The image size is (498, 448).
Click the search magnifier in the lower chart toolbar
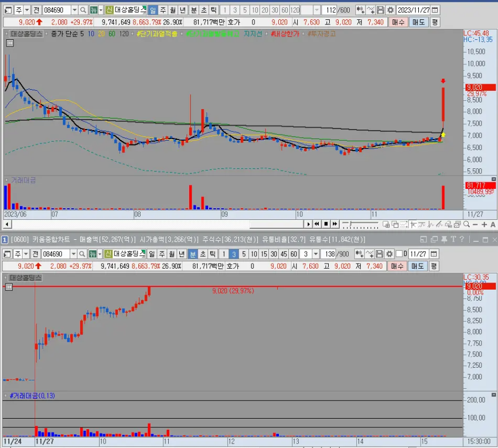click(x=82, y=254)
